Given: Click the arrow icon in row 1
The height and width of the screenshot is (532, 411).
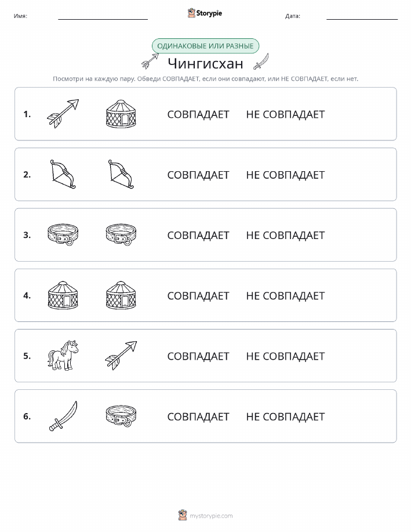Looking at the screenshot, I should coord(63,114).
